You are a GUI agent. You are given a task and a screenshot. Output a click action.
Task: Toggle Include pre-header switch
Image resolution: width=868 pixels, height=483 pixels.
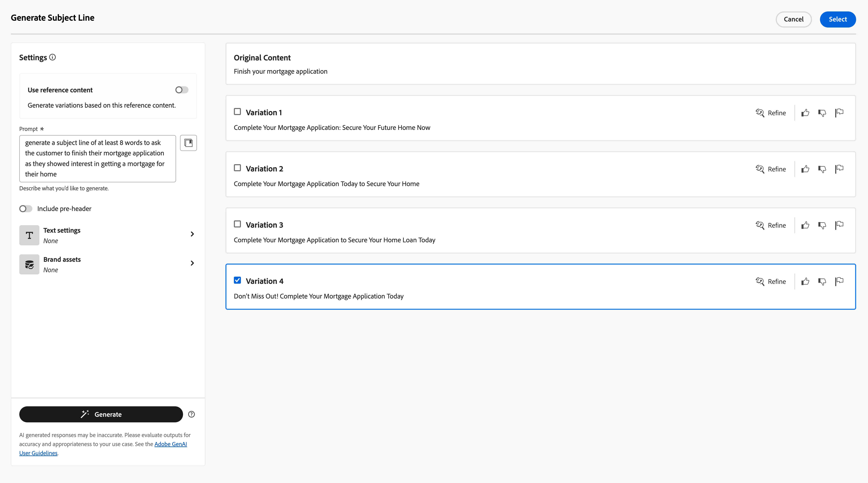coord(26,209)
